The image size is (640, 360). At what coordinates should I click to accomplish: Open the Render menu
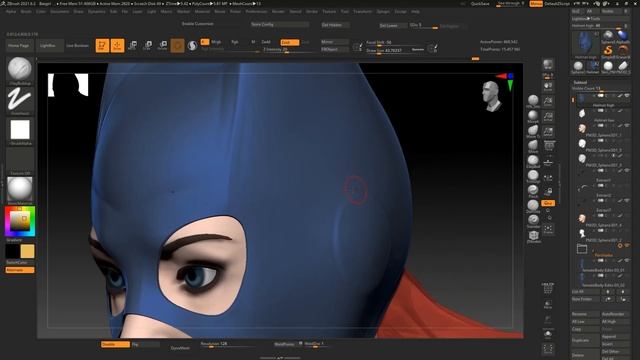point(278,11)
